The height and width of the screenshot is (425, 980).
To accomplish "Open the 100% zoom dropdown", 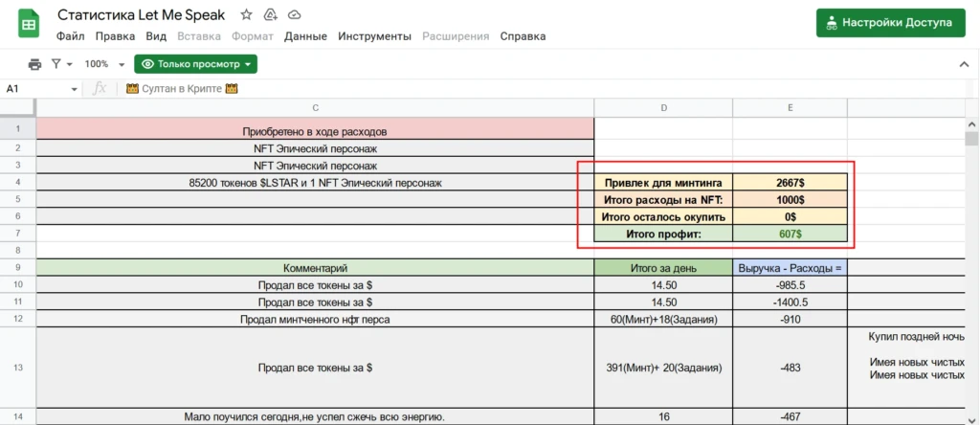I will pos(104,64).
